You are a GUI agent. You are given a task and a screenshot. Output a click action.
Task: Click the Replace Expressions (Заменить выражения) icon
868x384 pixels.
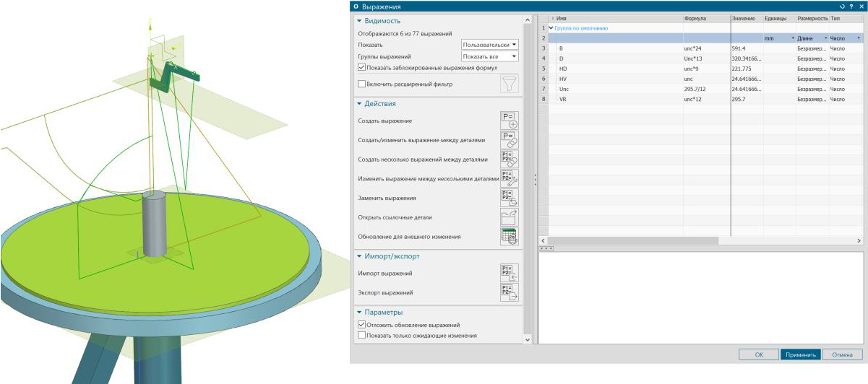[x=510, y=198]
